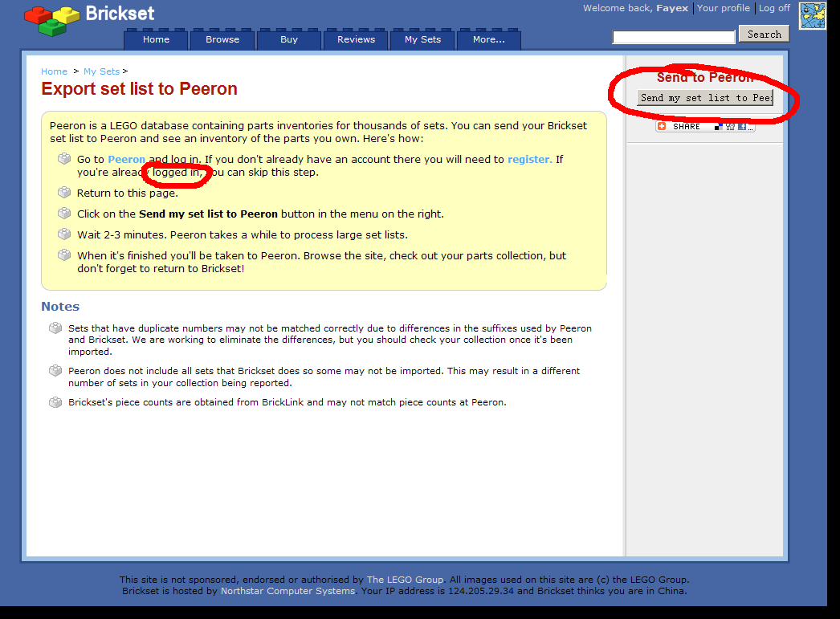
Task: Click the Log off link
Action: tap(774, 8)
